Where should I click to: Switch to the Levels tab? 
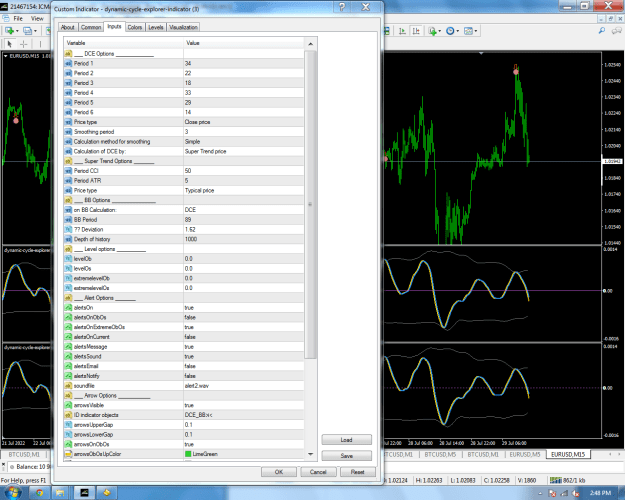156,27
